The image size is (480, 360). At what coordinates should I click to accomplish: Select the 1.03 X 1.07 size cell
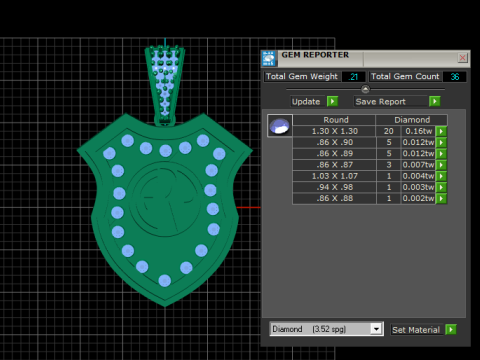click(x=334, y=176)
